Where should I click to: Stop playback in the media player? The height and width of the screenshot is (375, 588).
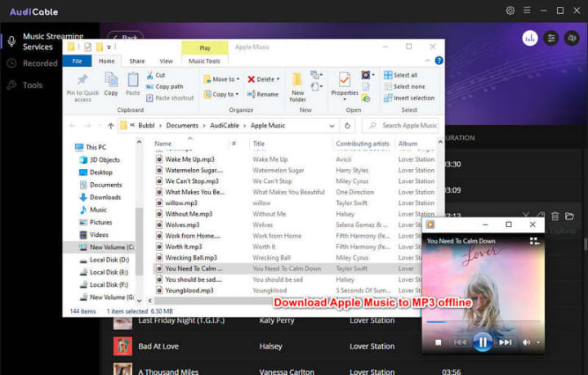438,342
